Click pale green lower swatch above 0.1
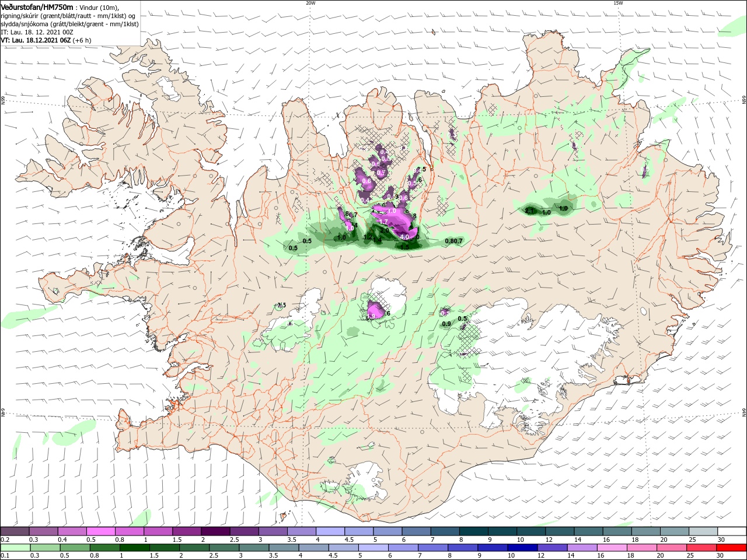 (15, 548)
